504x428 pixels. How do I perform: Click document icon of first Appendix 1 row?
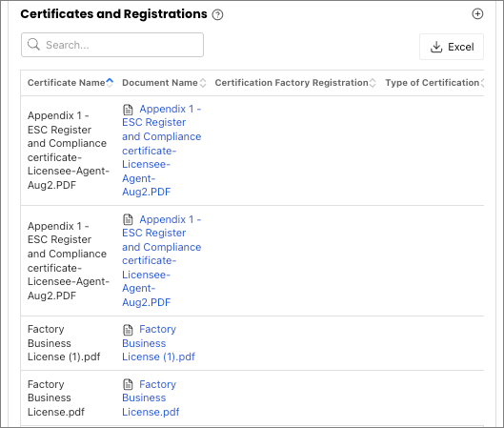coord(128,110)
